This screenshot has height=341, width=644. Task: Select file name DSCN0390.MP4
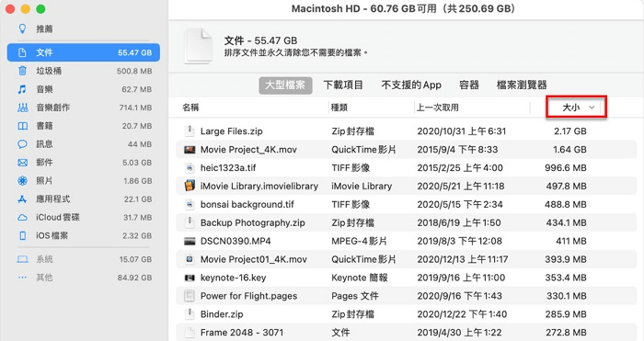point(236,241)
